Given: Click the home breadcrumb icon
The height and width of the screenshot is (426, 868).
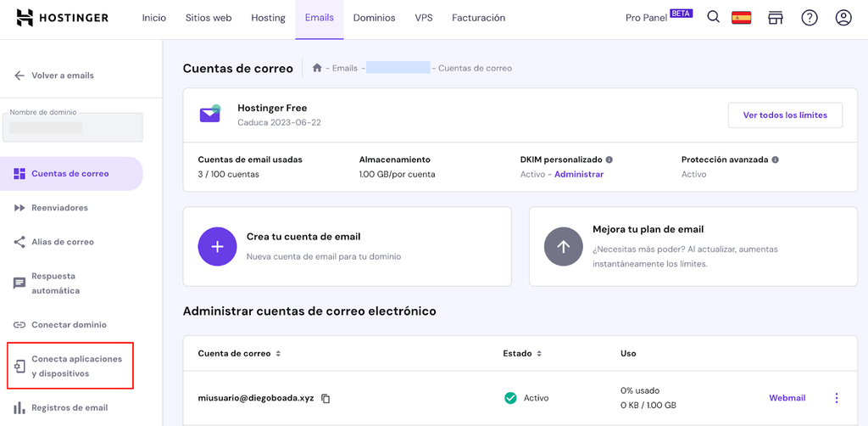Looking at the screenshot, I should pos(317,68).
